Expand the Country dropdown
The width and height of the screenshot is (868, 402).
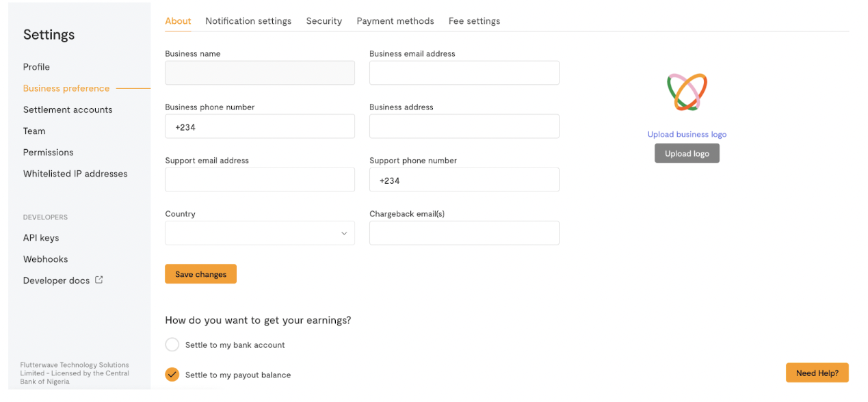(x=260, y=233)
